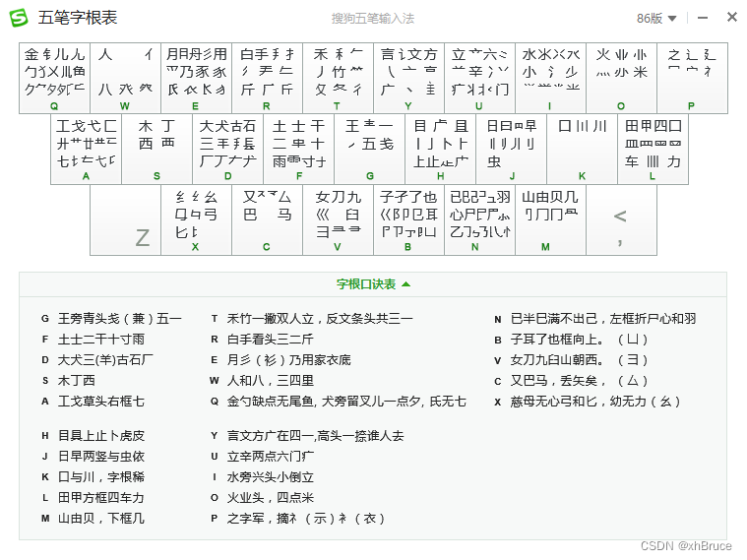Click the Y key with 言文方 radicals
This screenshot has height=560, width=747.
pyautogui.click(x=409, y=78)
